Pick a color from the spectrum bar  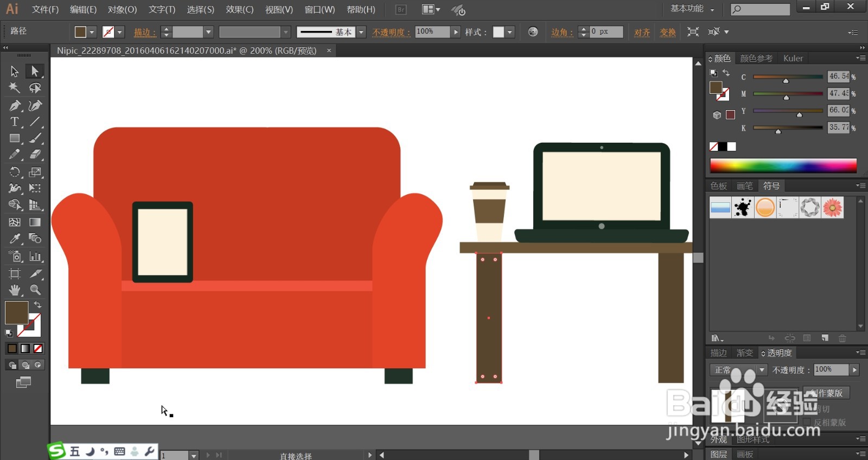[783, 166]
